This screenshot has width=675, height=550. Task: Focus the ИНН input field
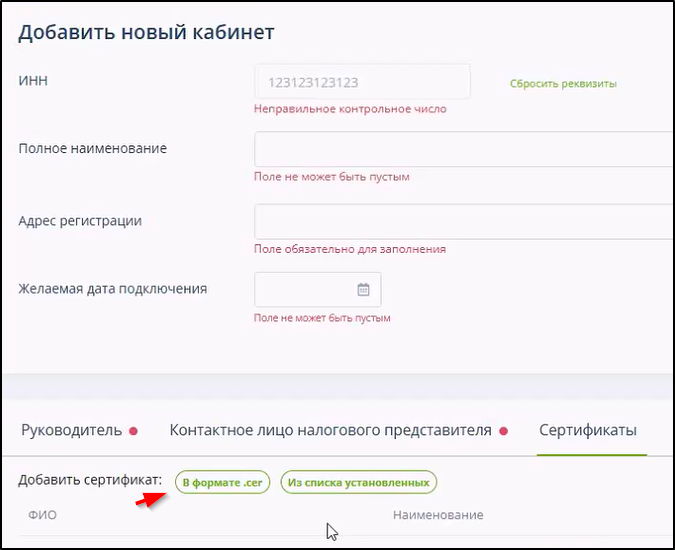(x=362, y=82)
